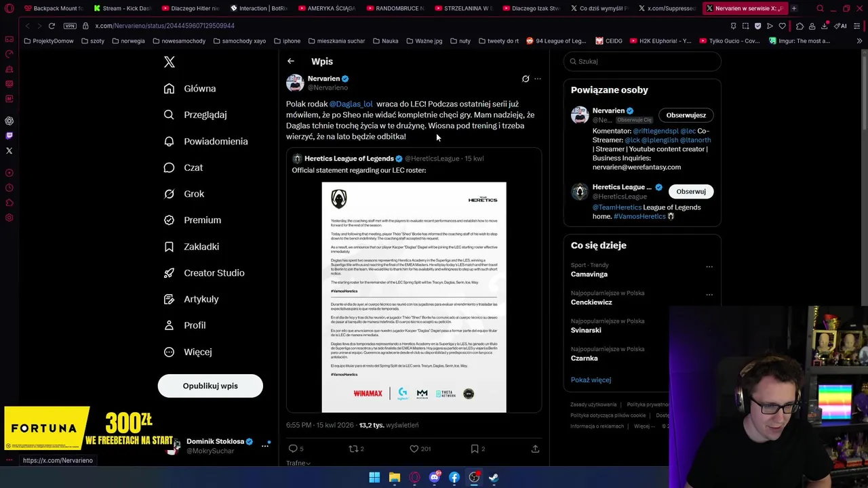
Task: Open Profil page
Action: pyautogui.click(x=185, y=325)
